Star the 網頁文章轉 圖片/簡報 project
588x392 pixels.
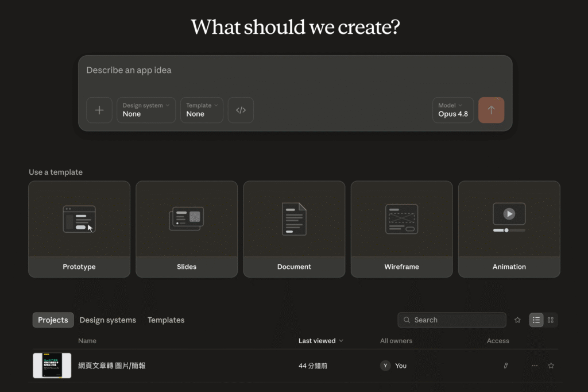(551, 366)
